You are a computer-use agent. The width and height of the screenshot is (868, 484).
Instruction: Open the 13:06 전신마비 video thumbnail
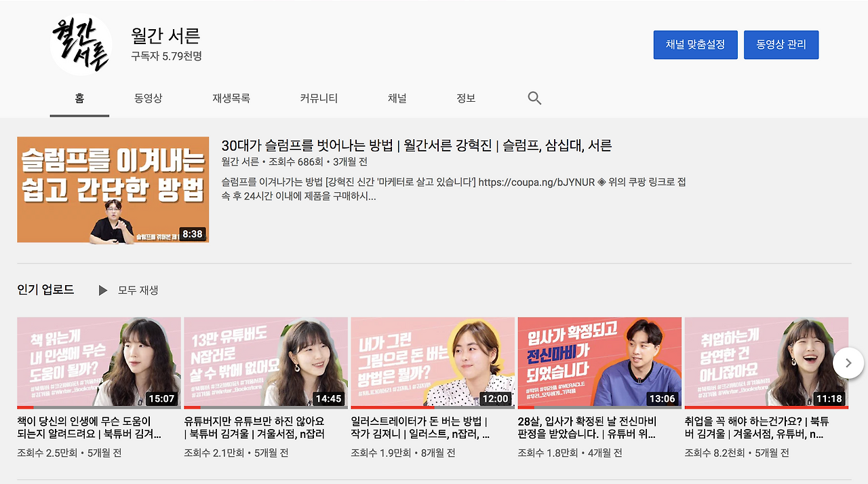click(599, 363)
